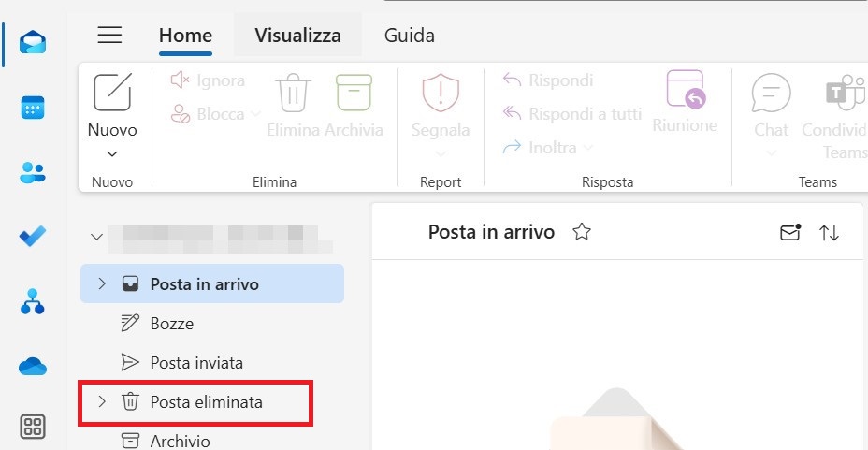Click the mail filter envelope icon

(790, 233)
